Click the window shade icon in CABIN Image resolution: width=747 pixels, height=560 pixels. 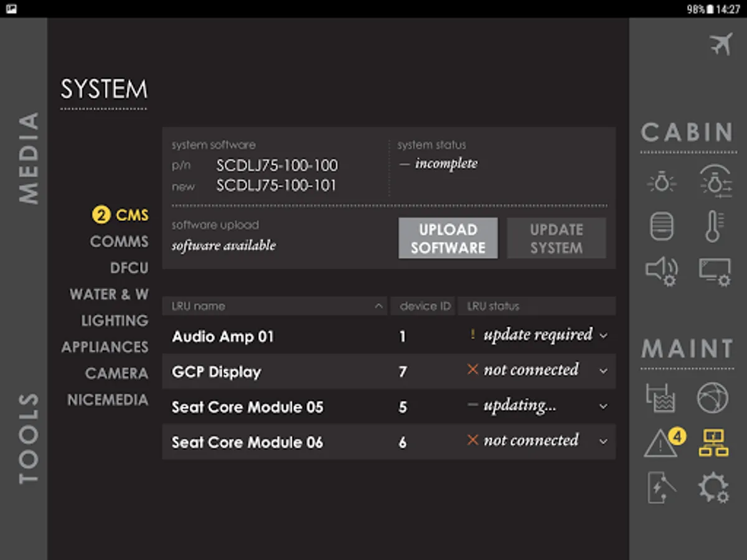pos(661,226)
